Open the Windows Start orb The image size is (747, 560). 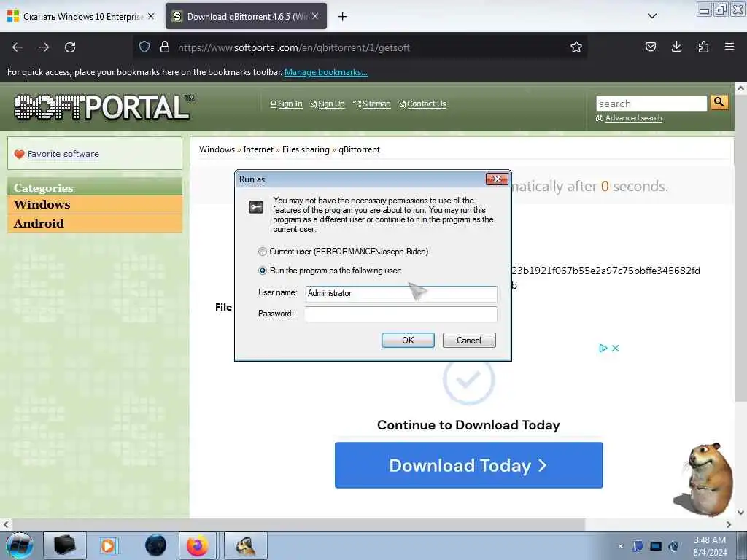click(x=19, y=545)
